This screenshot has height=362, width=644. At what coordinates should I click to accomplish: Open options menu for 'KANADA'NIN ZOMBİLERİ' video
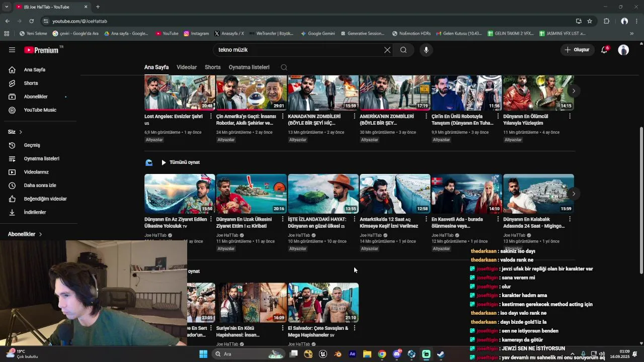tap(354, 116)
